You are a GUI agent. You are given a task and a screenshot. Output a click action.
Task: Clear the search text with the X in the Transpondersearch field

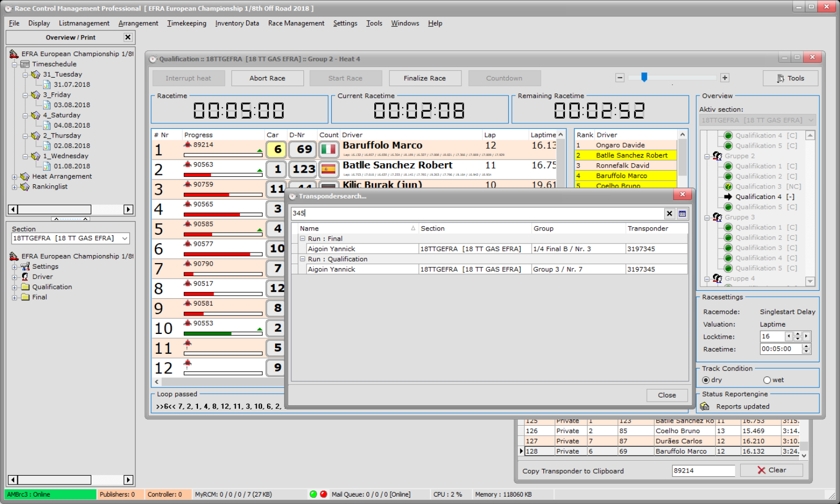tap(669, 213)
